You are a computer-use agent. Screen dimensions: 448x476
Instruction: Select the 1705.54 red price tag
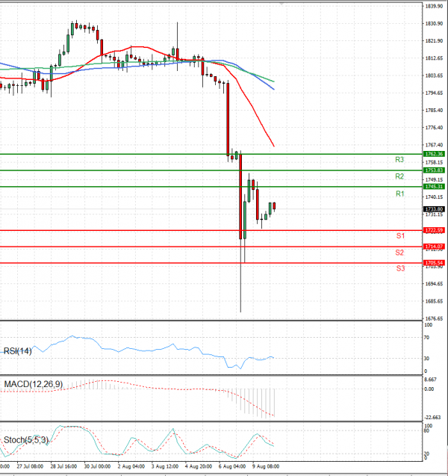click(x=434, y=263)
